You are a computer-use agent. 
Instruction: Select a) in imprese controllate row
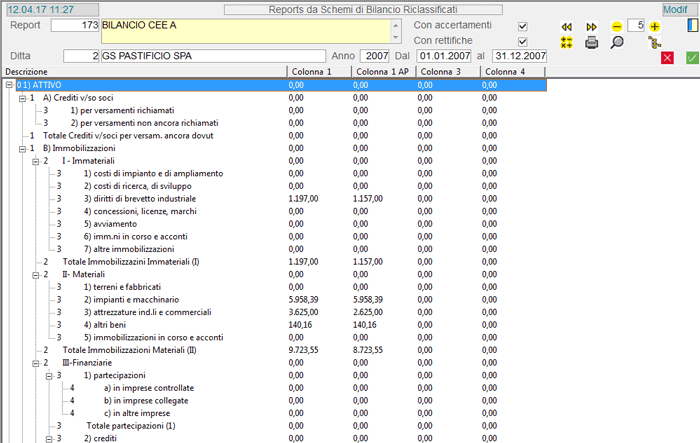point(149,388)
